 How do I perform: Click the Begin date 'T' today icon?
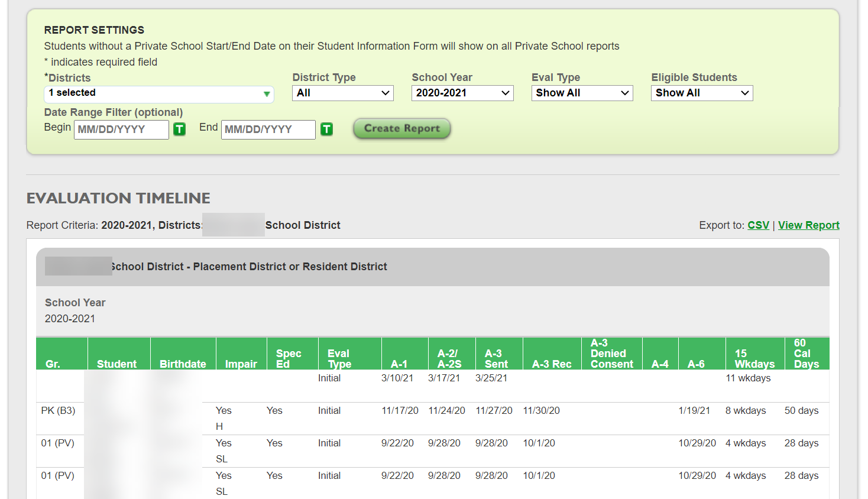(179, 129)
